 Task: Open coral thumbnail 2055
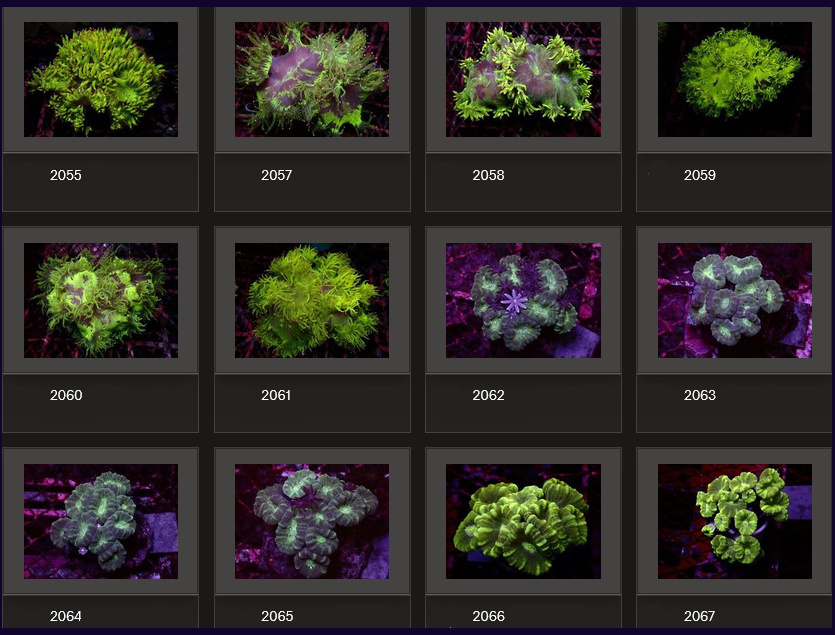pyautogui.click(x=101, y=79)
